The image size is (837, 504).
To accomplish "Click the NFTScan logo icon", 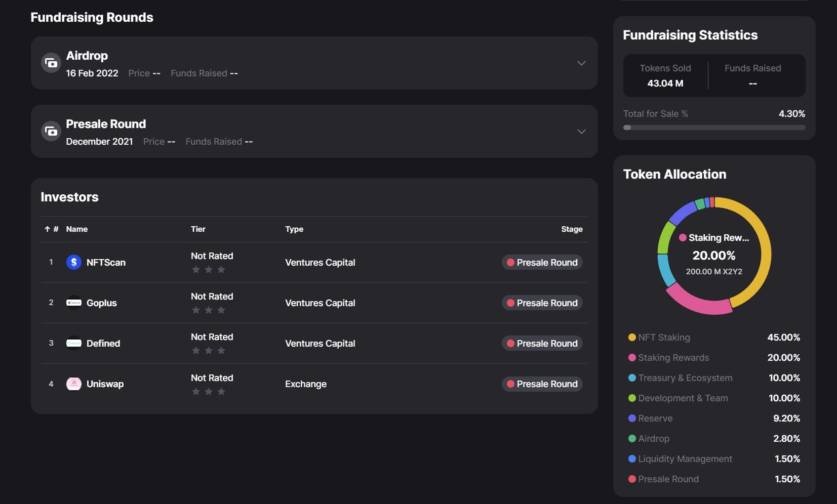I will [x=74, y=262].
